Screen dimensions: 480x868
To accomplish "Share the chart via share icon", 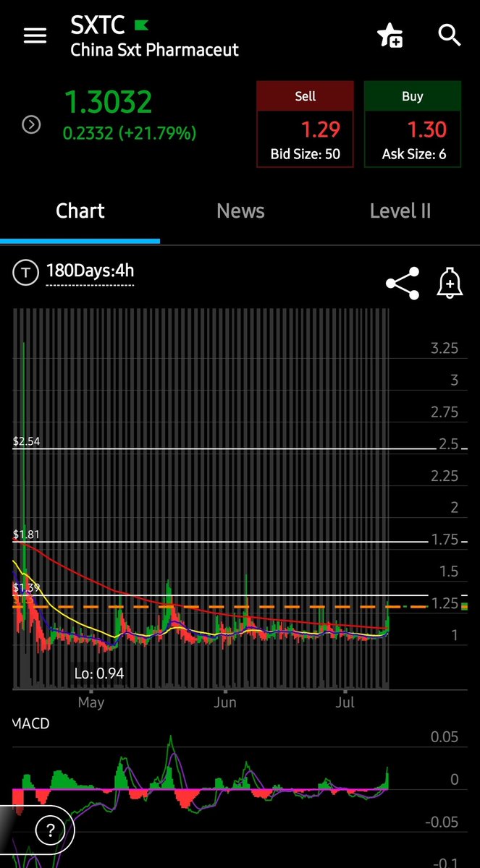I will click(403, 284).
